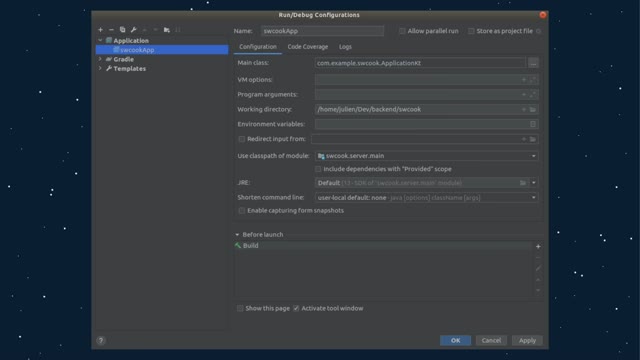Open Shorten command line dropdown
The width and height of the screenshot is (640, 360).
pyautogui.click(x=533, y=198)
